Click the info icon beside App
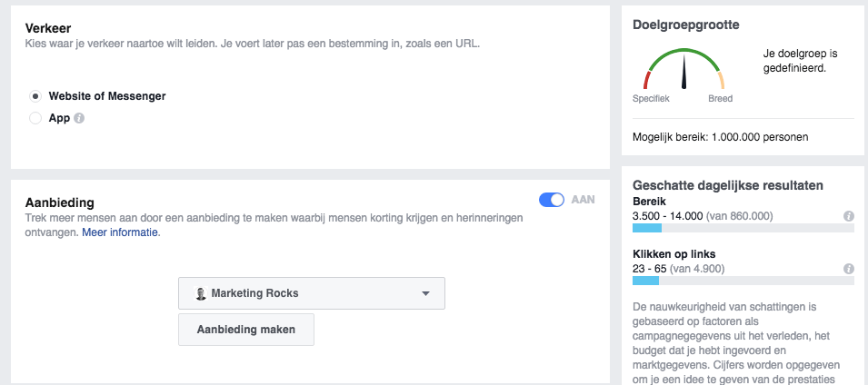Image resolution: width=868 pixels, height=385 pixels. click(x=79, y=118)
